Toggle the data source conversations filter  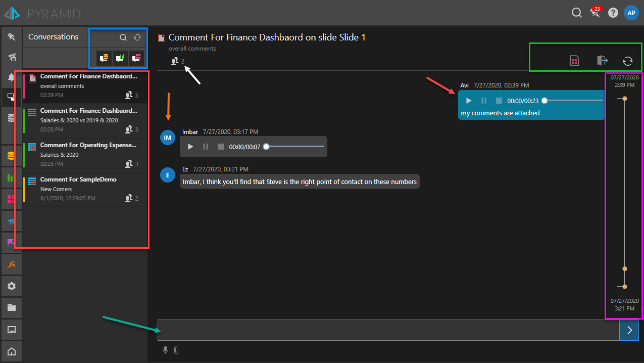click(104, 58)
